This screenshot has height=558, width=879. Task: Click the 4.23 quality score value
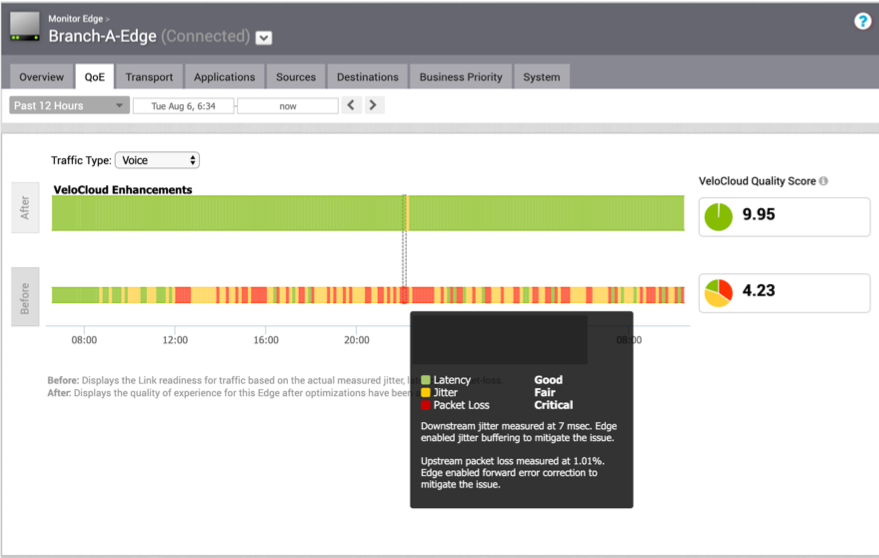pyautogui.click(x=758, y=290)
